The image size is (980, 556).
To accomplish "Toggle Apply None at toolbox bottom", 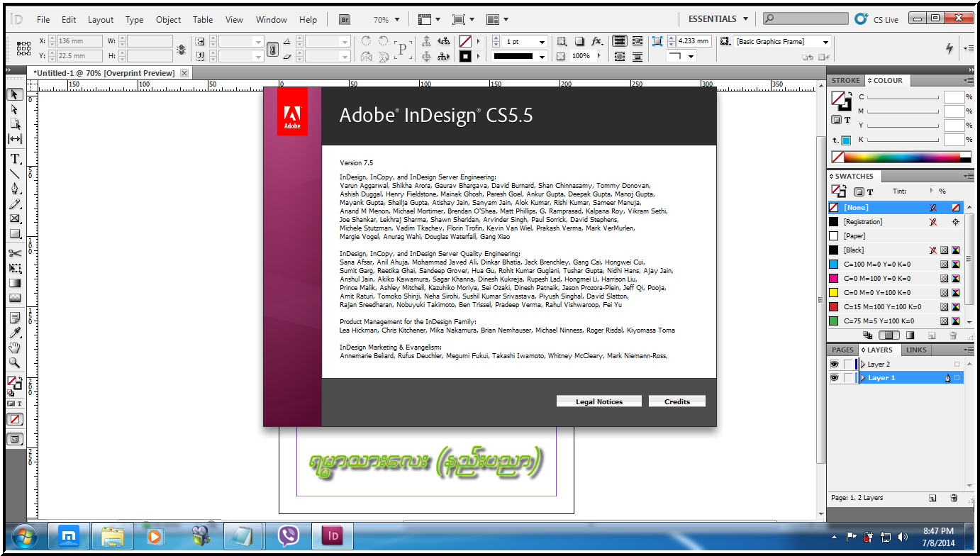I will coord(15,419).
